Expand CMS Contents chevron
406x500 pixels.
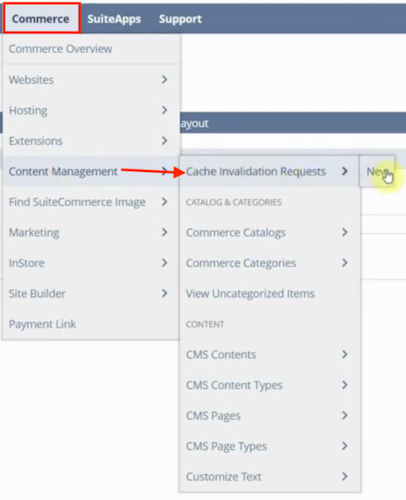click(x=345, y=354)
